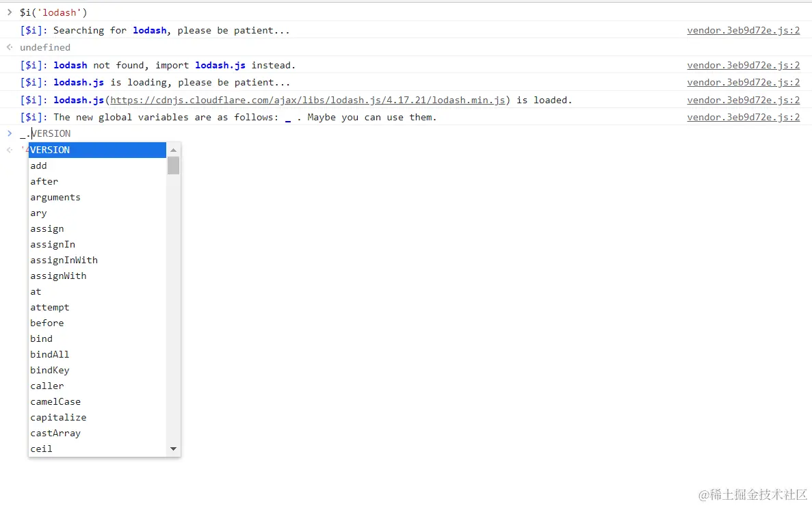The width and height of the screenshot is (812, 506).
Task: Choose the 'attempt' suggestion
Action: pyautogui.click(x=97, y=307)
